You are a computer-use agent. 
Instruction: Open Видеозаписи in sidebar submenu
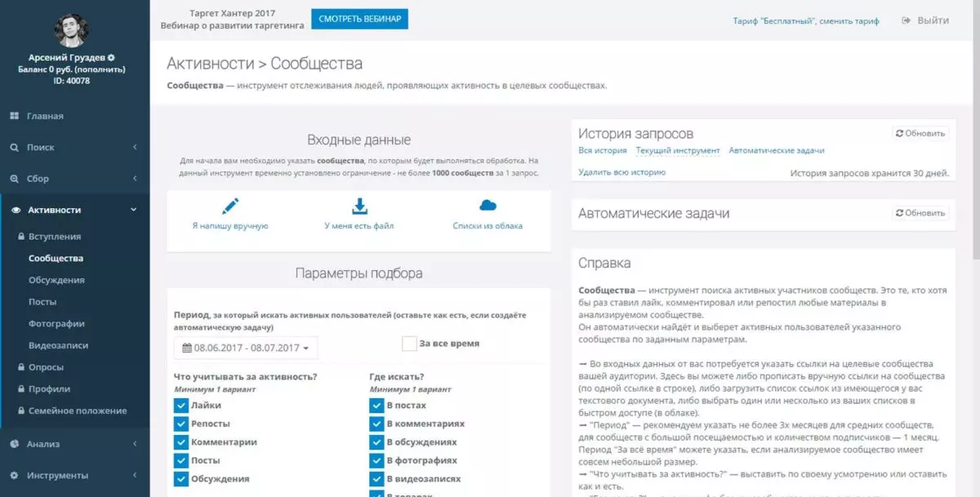[x=58, y=345]
